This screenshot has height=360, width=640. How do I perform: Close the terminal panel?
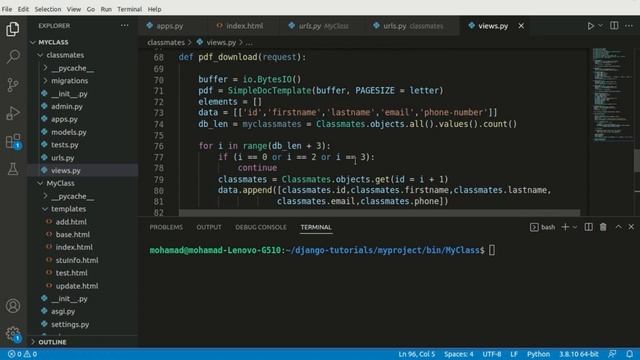point(631,227)
